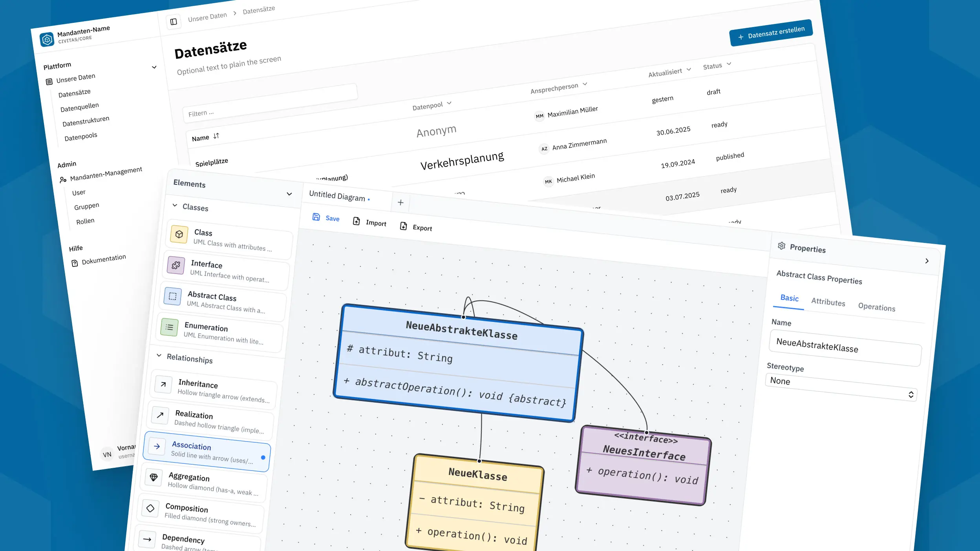Click the Mandanten-Name logo icon

pos(47,39)
